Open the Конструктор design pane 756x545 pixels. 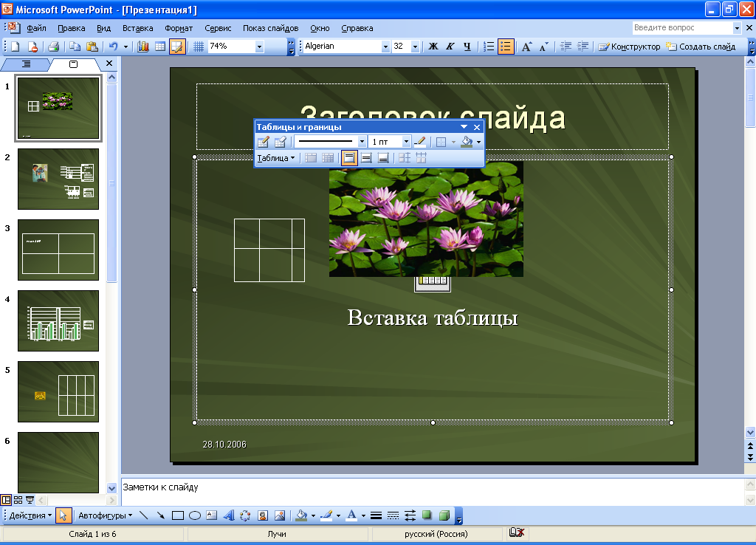(x=629, y=47)
